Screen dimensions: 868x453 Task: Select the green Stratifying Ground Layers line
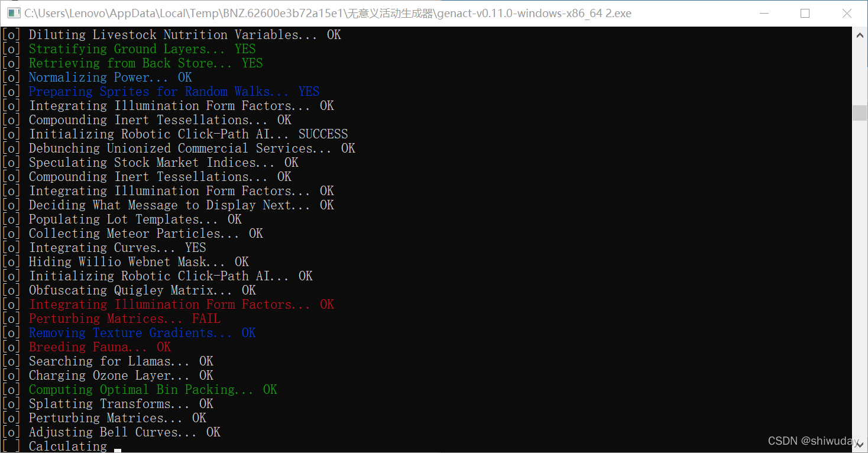pyautogui.click(x=129, y=49)
